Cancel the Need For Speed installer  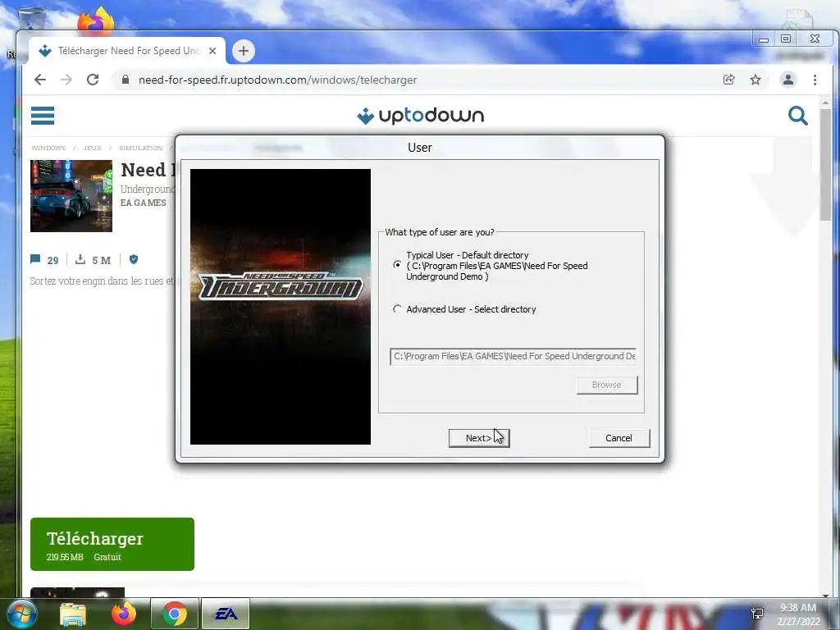pyautogui.click(x=619, y=438)
